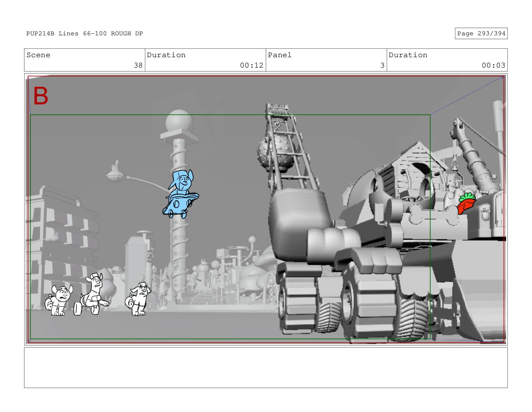532x412 pixels.
Task: Select the leftmost pup sketch
Action: (59, 300)
